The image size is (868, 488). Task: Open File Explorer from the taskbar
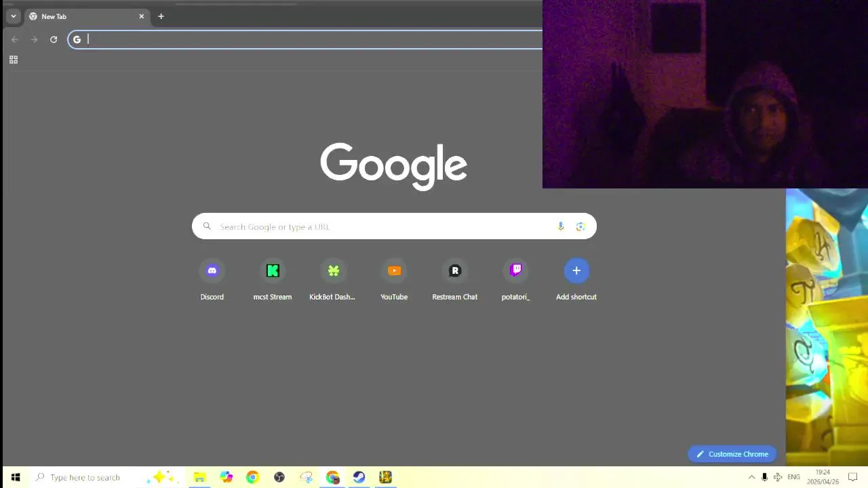[x=199, y=477]
